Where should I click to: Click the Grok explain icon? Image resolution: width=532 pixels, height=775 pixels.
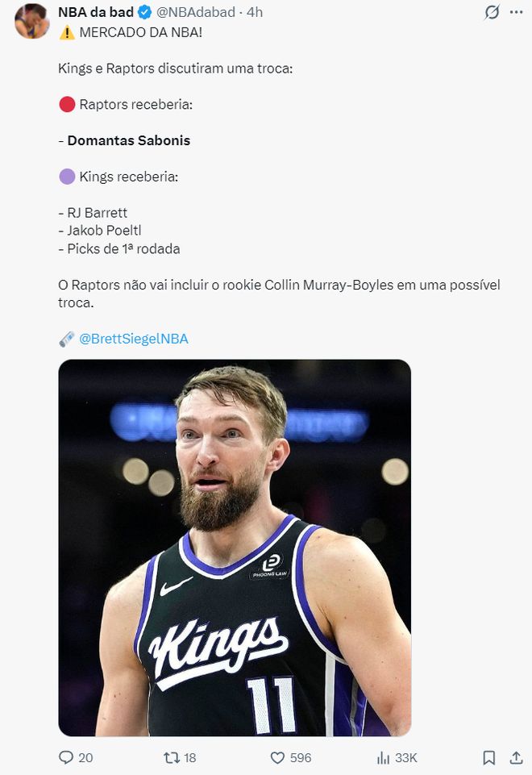[x=491, y=12]
